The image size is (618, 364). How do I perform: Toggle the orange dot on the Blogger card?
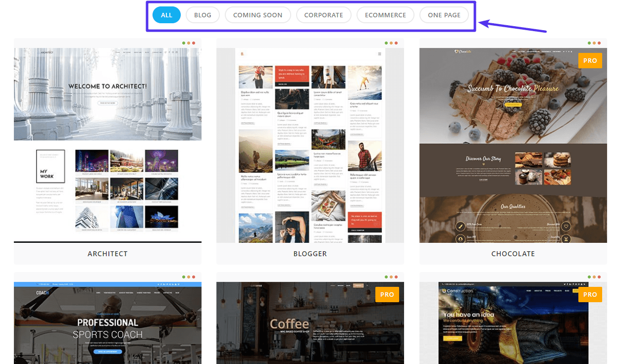point(391,43)
